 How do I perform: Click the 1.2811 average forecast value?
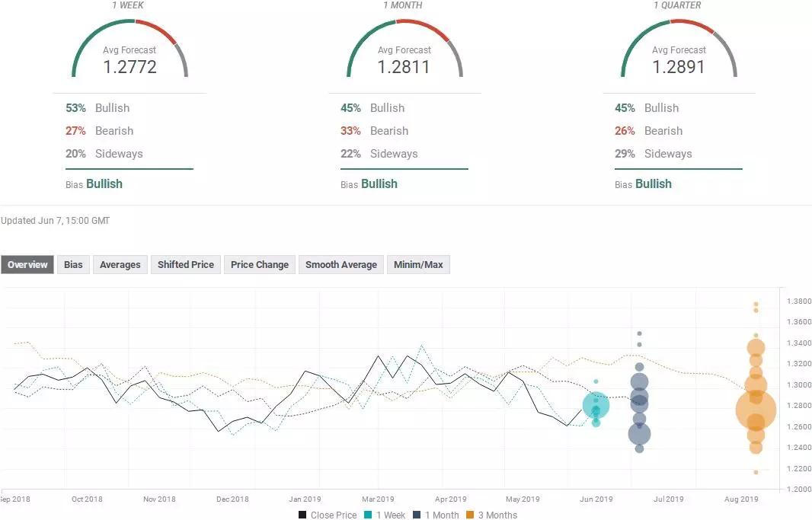pos(404,67)
